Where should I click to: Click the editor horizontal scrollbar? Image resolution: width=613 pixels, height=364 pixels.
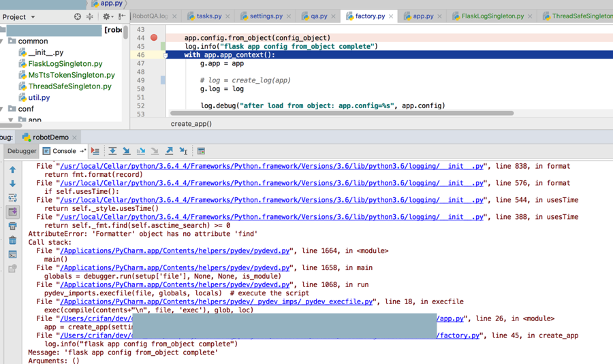coord(342,113)
